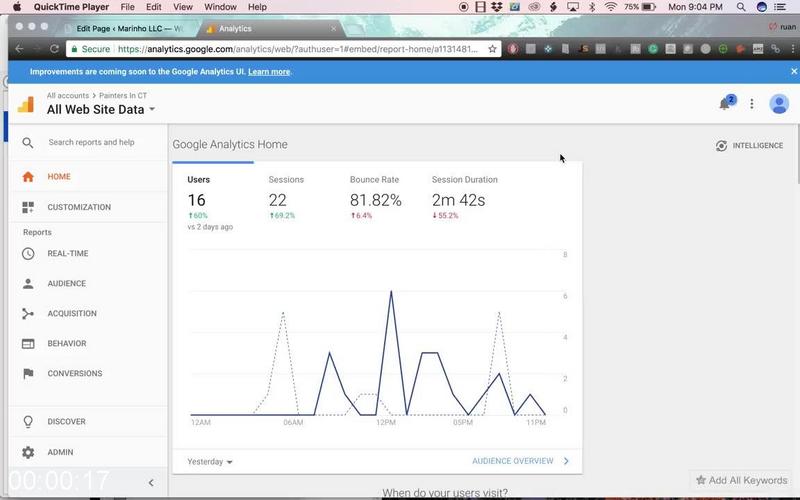
Task: Click the Learn more link in banner
Action: [269, 72]
